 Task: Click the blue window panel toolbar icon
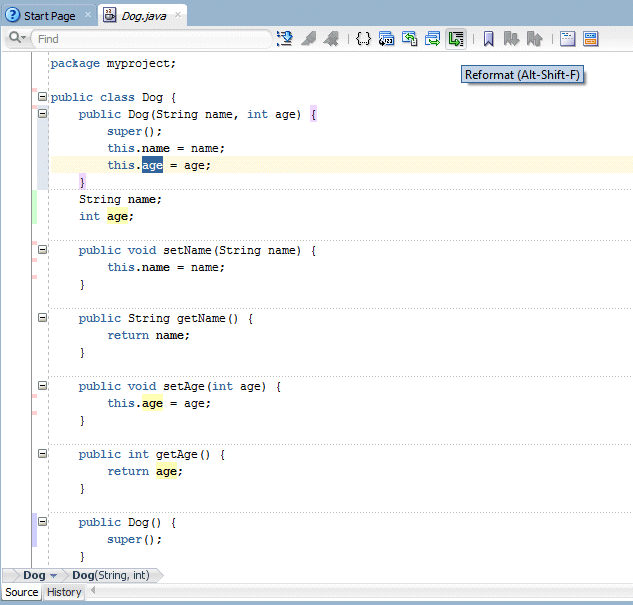(568, 39)
